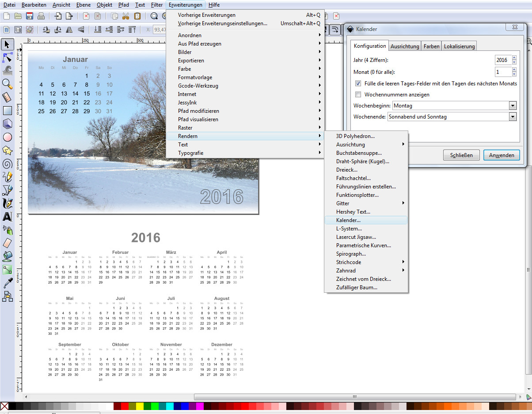Open the Wochenbeginn dropdown
The image size is (532, 414).
point(454,106)
